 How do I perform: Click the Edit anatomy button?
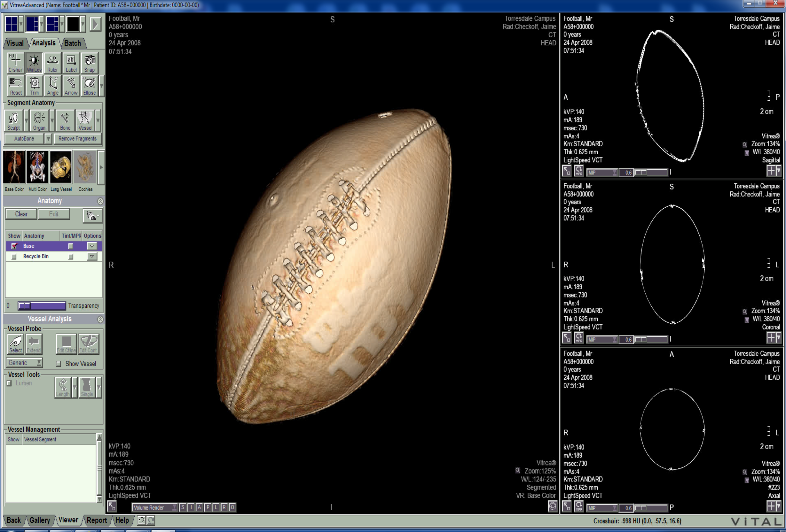54,214
